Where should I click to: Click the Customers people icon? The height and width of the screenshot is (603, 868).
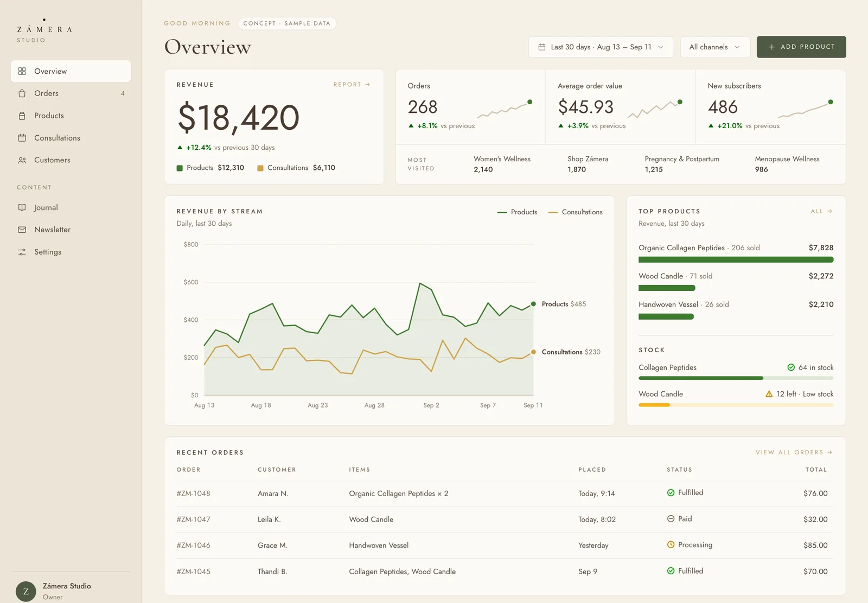click(x=22, y=160)
